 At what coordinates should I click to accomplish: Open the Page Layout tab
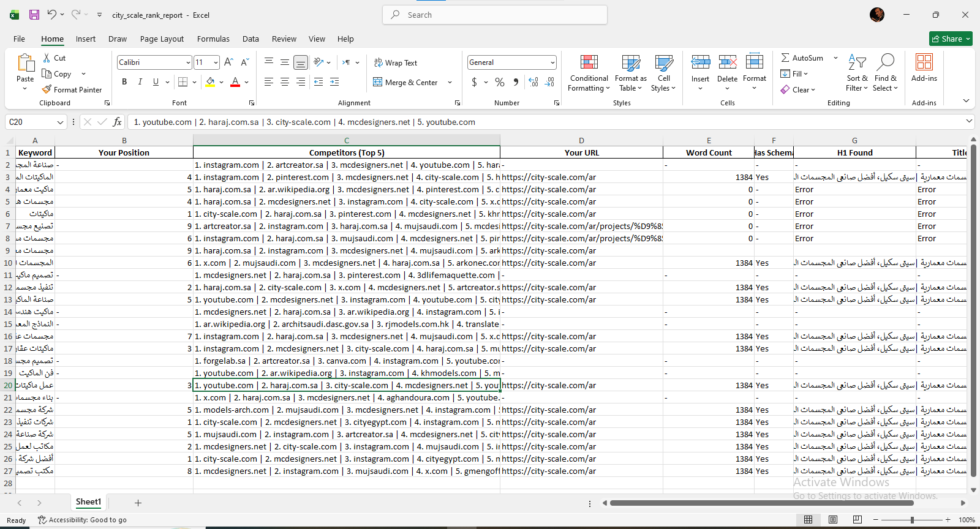click(x=162, y=39)
